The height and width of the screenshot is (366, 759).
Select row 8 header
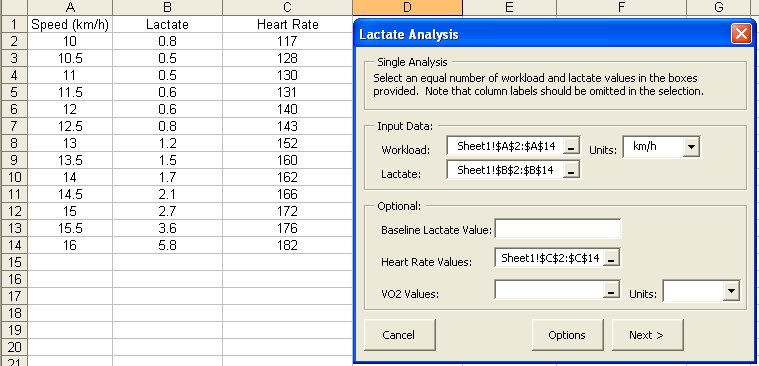(x=14, y=143)
